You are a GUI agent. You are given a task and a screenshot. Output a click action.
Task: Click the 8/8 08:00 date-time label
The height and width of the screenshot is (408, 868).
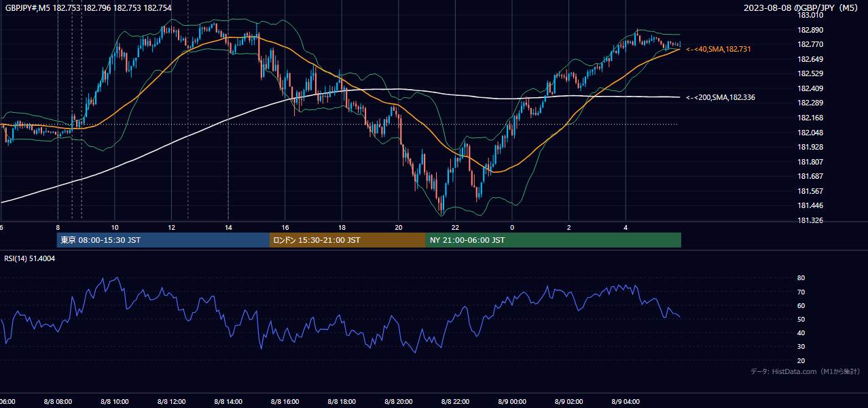pos(58,402)
